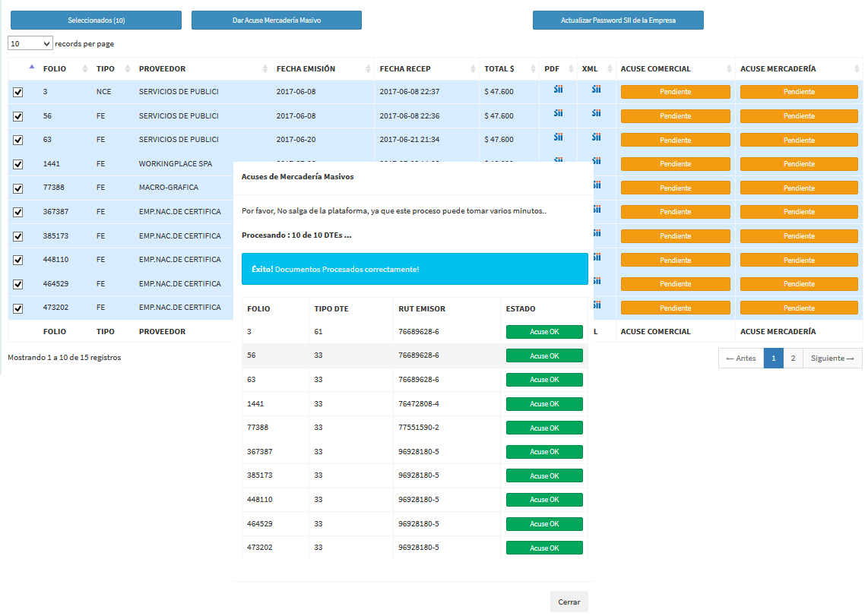Uncheck the checkbox for folio 77388

click(x=17, y=188)
